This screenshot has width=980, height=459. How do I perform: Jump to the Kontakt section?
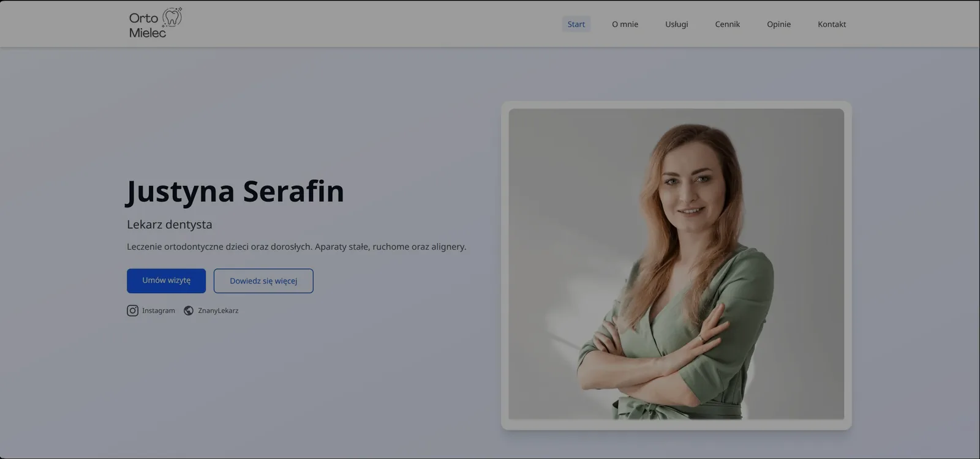click(832, 24)
